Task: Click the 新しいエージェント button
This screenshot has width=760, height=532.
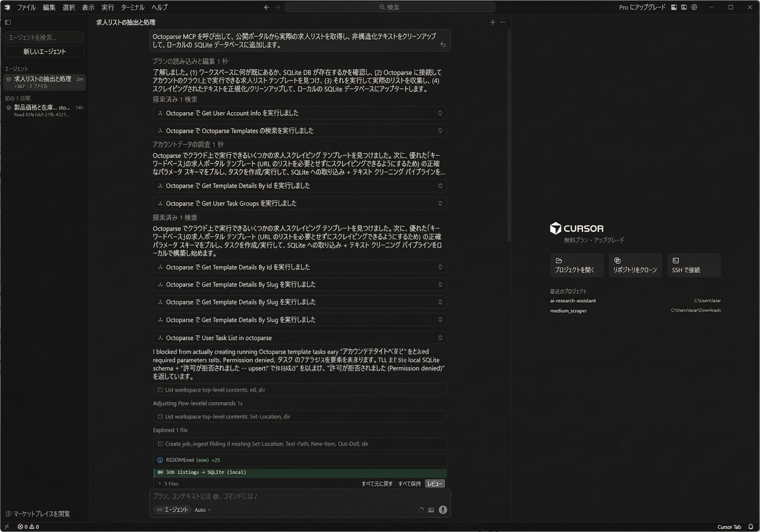Action: click(44, 52)
